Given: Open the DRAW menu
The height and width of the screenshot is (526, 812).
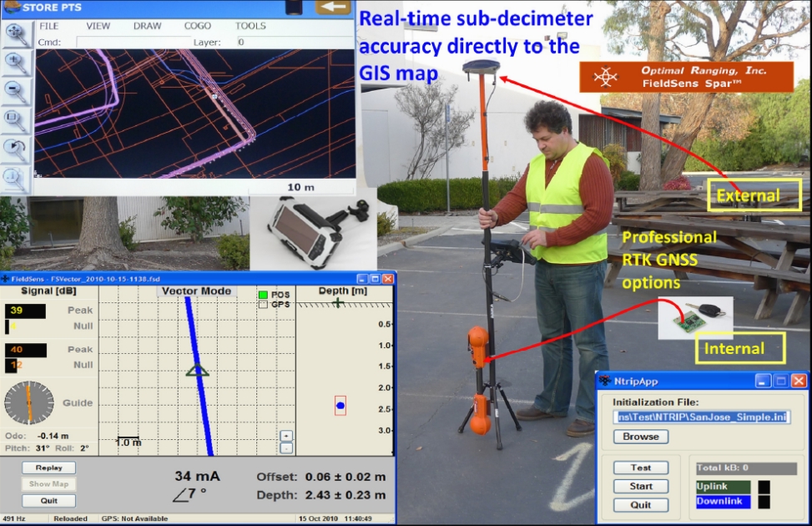Looking at the screenshot, I should pos(148,26).
